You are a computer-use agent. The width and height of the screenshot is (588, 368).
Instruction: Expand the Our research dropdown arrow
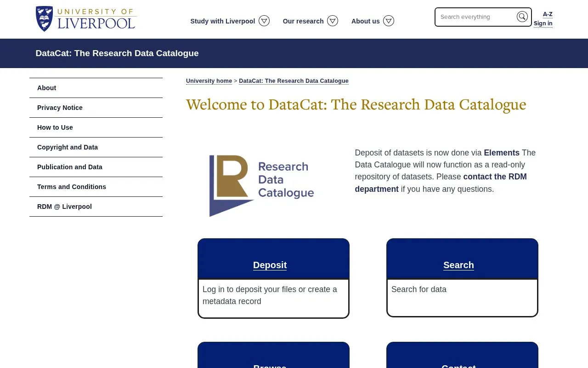(333, 21)
